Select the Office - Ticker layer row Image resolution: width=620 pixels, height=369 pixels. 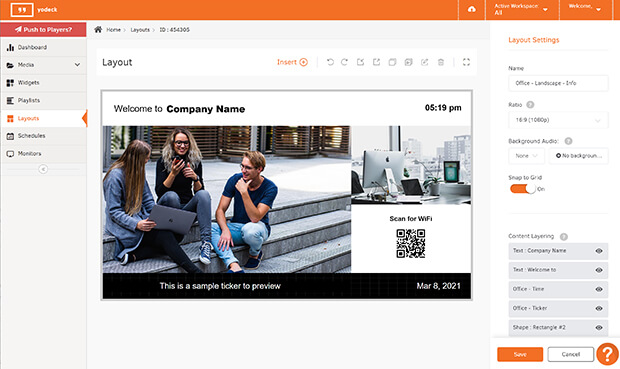point(558,308)
